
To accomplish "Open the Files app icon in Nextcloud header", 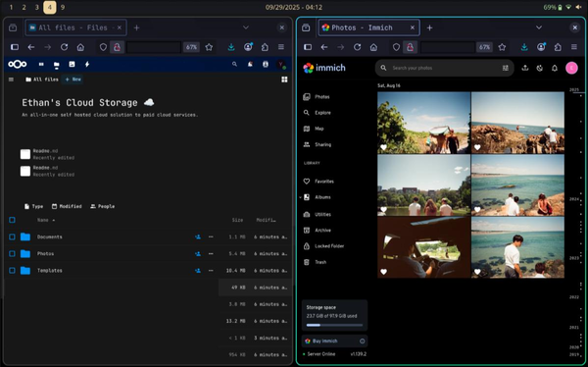I will click(x=56, y=65).
